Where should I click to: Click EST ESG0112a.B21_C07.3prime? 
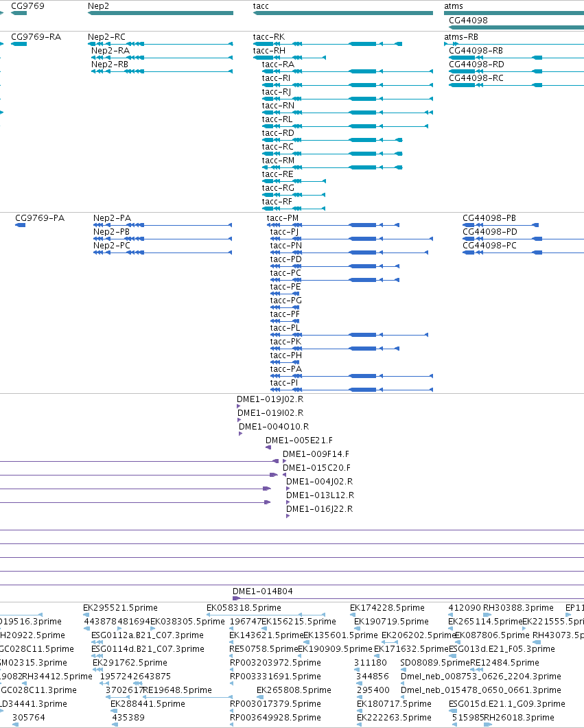(147, 635)
